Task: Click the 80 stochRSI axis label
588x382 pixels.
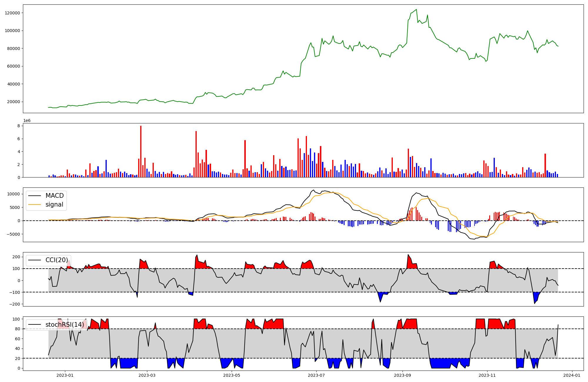Action: 17,329
